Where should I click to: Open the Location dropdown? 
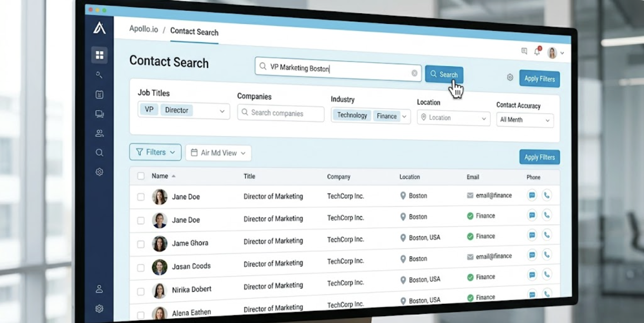(453, 118)
